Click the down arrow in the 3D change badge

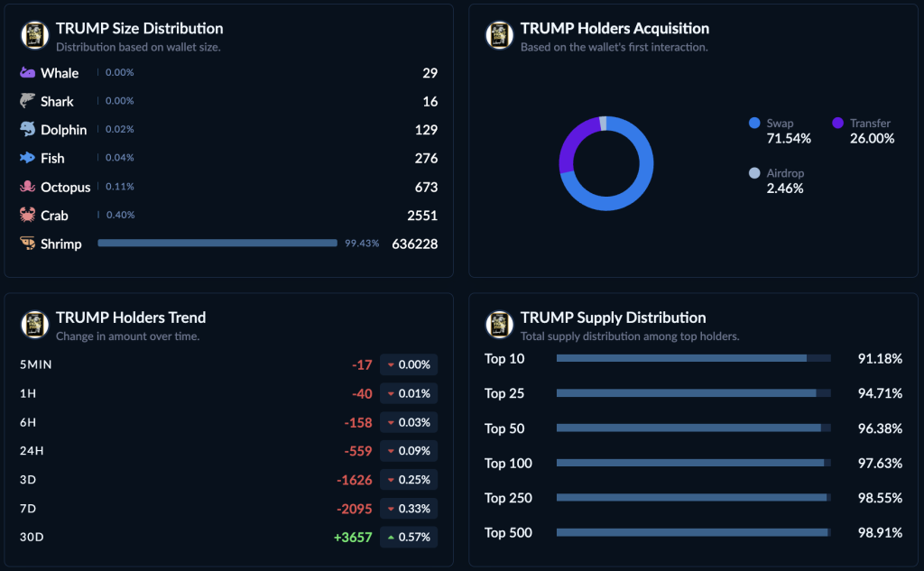tap(391, 480)
